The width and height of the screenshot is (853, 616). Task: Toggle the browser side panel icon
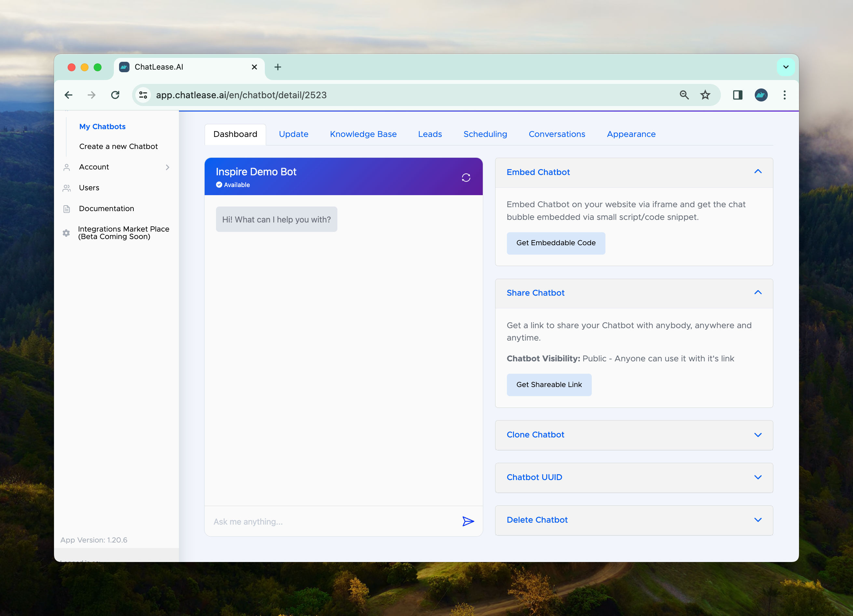point(737,95)
